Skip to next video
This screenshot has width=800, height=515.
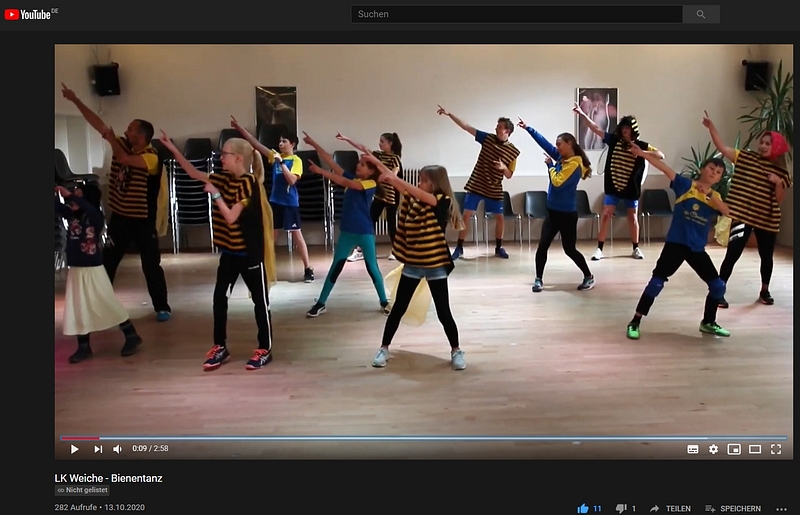98,449
